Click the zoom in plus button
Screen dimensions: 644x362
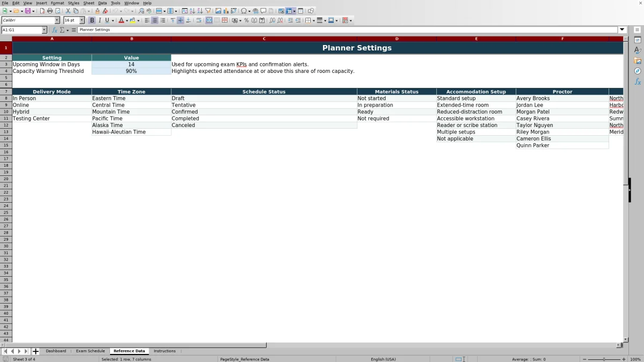coord(623,359)
